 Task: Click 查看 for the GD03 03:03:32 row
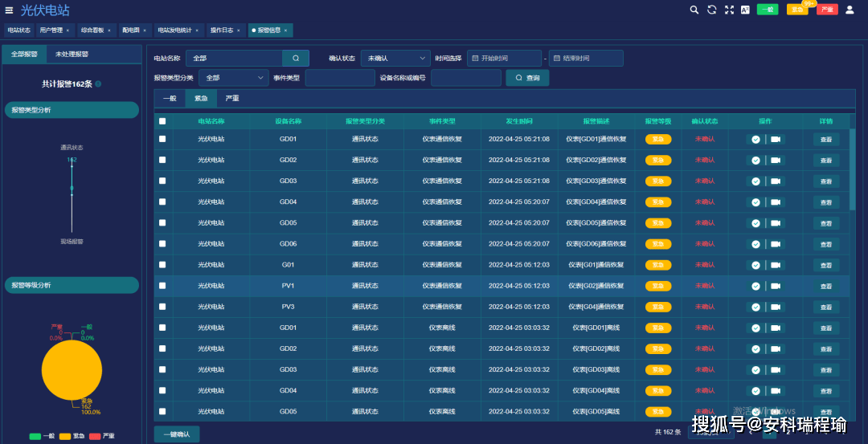pyautogui.click(x=826, y=370)
